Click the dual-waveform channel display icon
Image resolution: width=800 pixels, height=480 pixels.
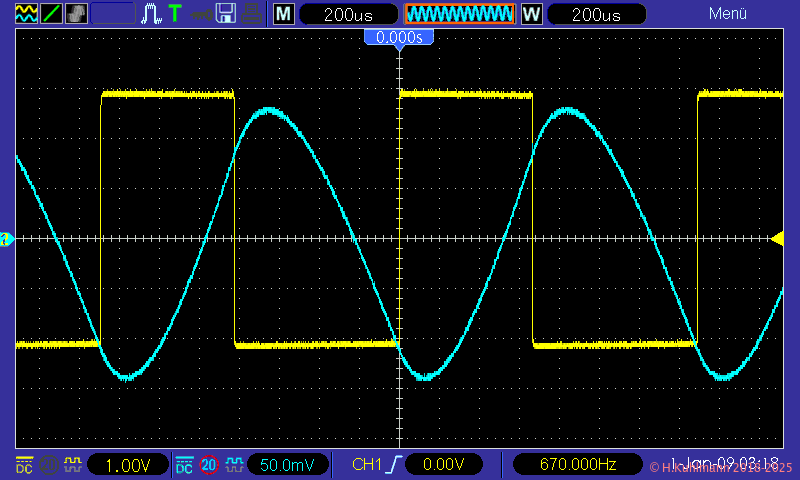coord(22,14)
